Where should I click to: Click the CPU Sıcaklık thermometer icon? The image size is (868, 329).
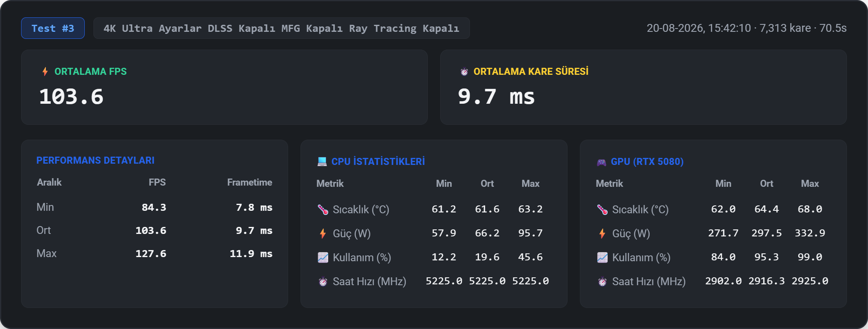(x=323, y=210)
